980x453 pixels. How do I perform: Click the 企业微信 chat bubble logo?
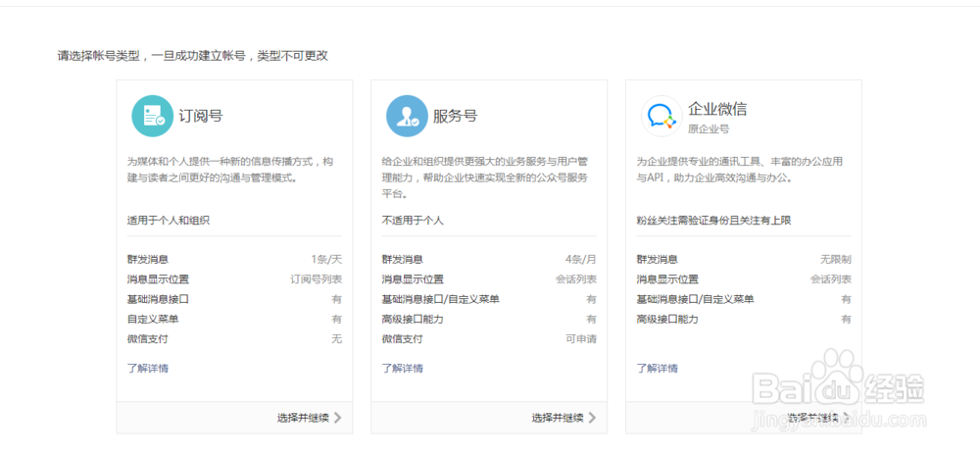click(x=661, y=116)
